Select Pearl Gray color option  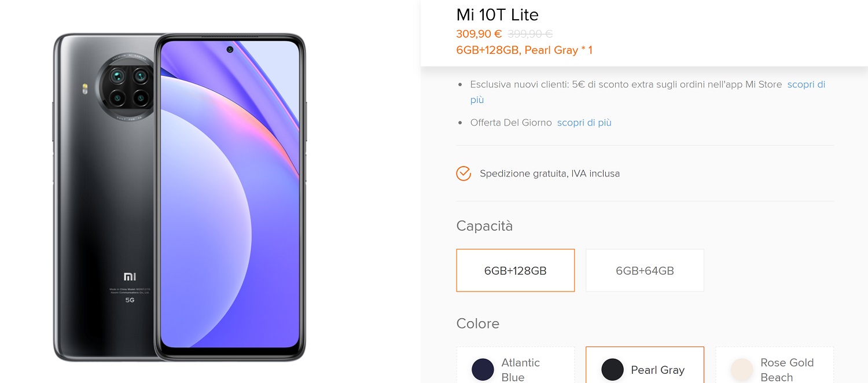(x=645, y=365)
